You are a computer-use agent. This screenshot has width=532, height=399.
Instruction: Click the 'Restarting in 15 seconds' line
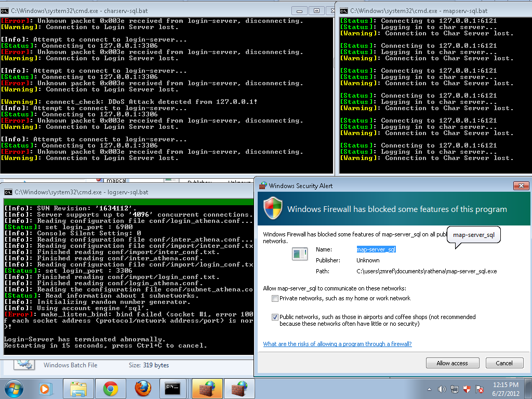[105, 345]
